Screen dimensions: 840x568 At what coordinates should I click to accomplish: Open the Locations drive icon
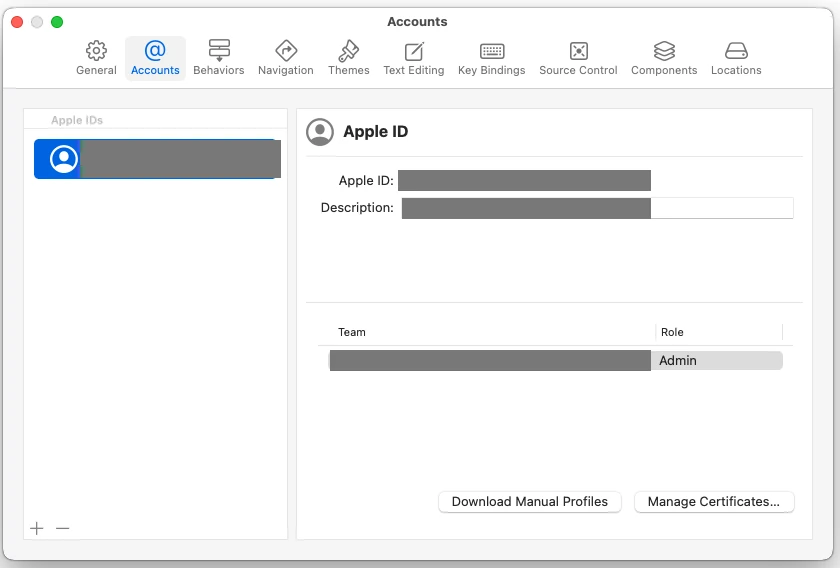coord(736,51)
